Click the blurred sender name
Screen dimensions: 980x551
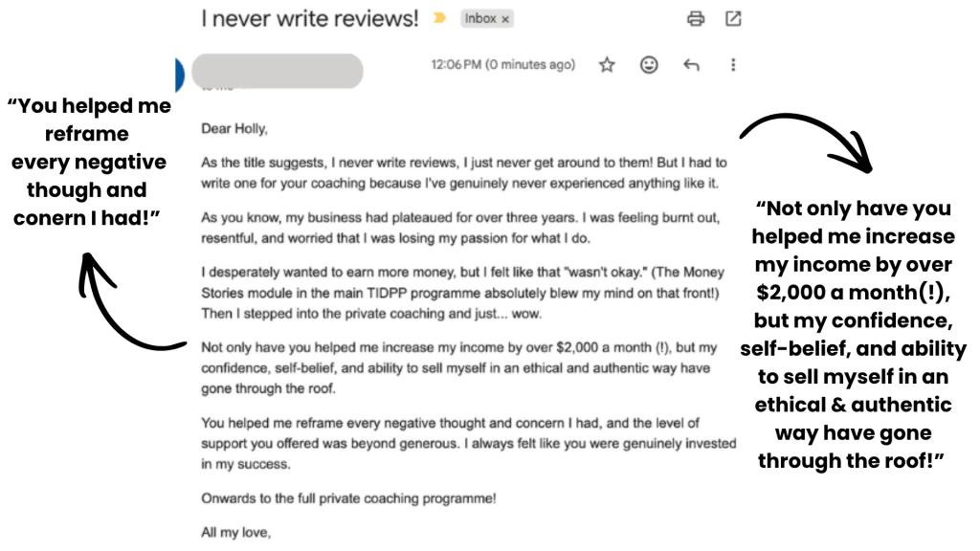[x=277, y=71]
